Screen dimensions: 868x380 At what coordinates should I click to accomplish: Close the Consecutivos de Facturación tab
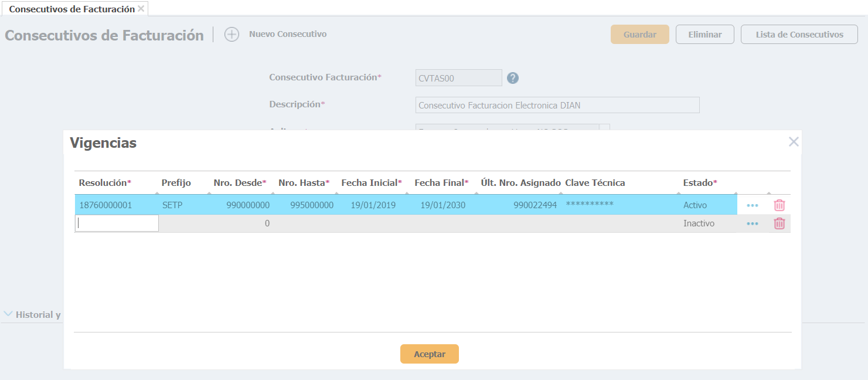coord(141,9)
